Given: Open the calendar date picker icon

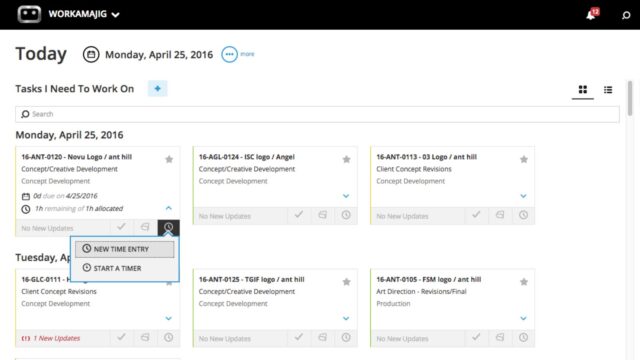Looking at the screenshot, I should pyautogui.click(x=91, y=54).
